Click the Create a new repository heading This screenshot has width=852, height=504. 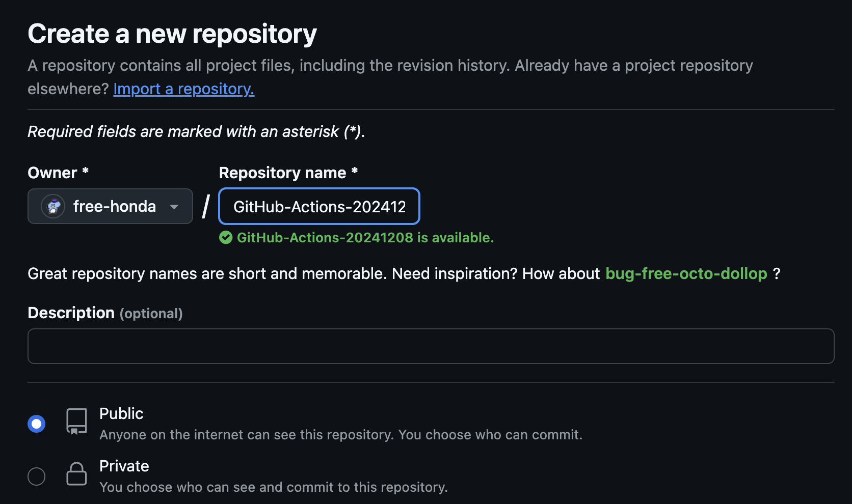172,33
